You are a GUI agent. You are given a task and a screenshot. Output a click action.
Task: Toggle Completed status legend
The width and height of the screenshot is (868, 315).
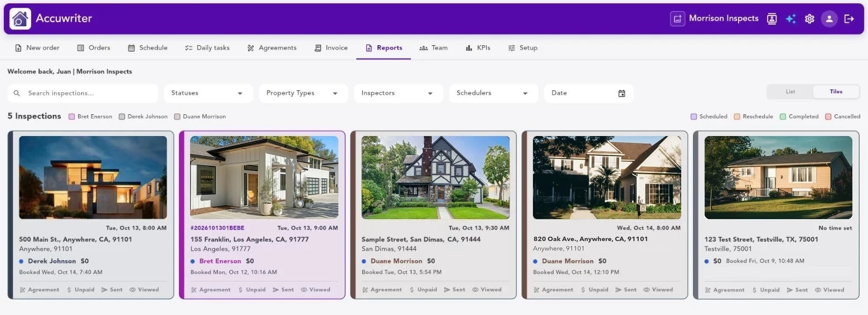tap(799, 117)
